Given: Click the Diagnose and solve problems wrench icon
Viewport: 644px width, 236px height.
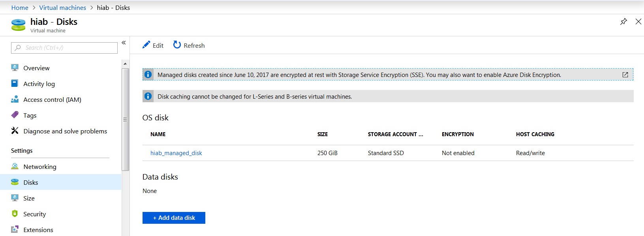Looking at the screenshot, I should point(15,131).
